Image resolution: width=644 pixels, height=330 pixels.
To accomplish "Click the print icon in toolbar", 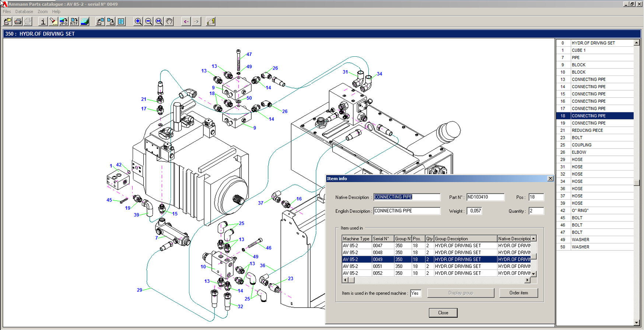I will coord(18,22).
